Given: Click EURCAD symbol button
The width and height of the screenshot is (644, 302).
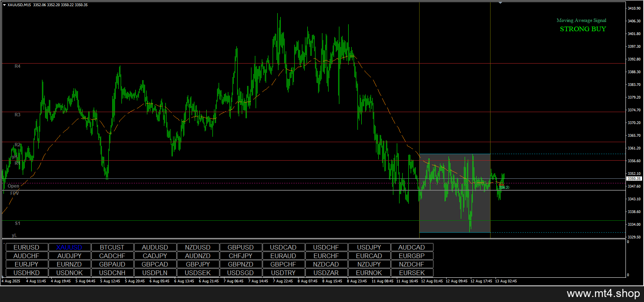Looking at the screenshot, I should click(x=369, y=256).
